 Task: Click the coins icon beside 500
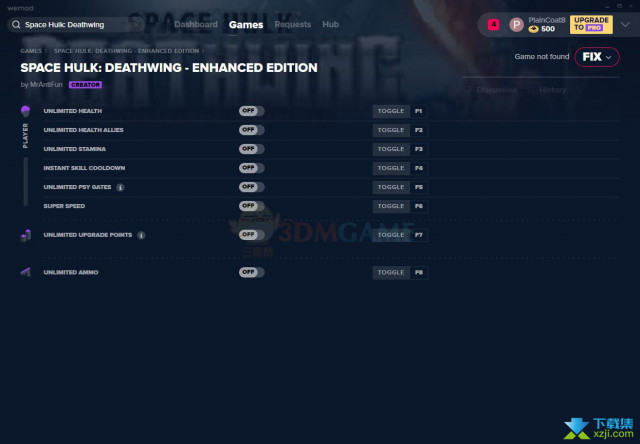pyautogui.click(x=533, y=29)
